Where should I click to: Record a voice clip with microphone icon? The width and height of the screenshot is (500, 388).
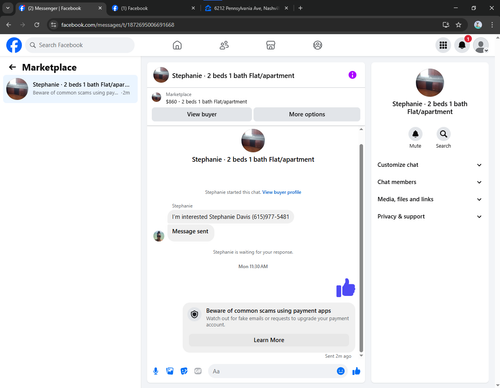coord(156,371)
